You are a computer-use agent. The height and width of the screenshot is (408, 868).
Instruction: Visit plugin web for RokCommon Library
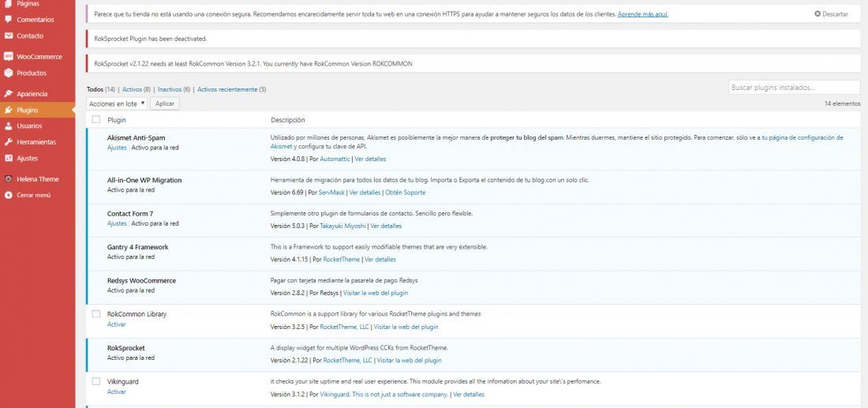click(x=406, y=327)
